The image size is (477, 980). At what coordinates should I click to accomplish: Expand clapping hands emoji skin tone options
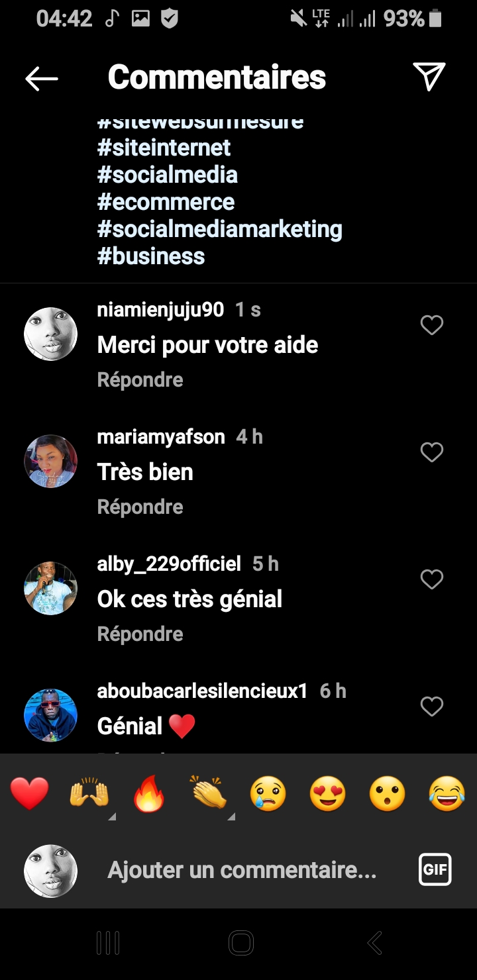tap(231, 817)
